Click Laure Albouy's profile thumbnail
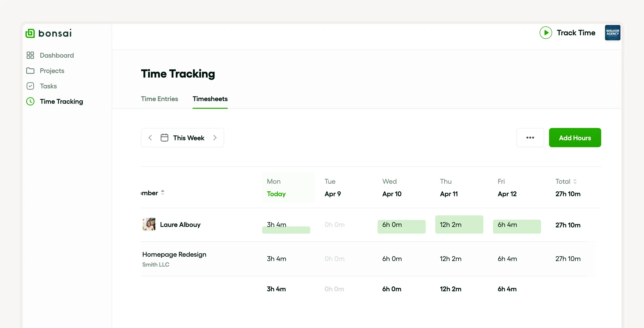 [x=149, y=225]
